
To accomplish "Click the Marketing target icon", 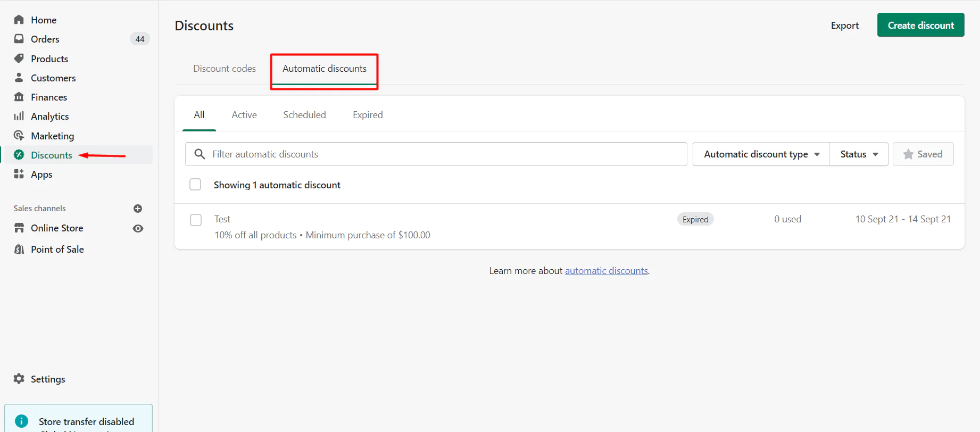I will click(x=19, y=136).
